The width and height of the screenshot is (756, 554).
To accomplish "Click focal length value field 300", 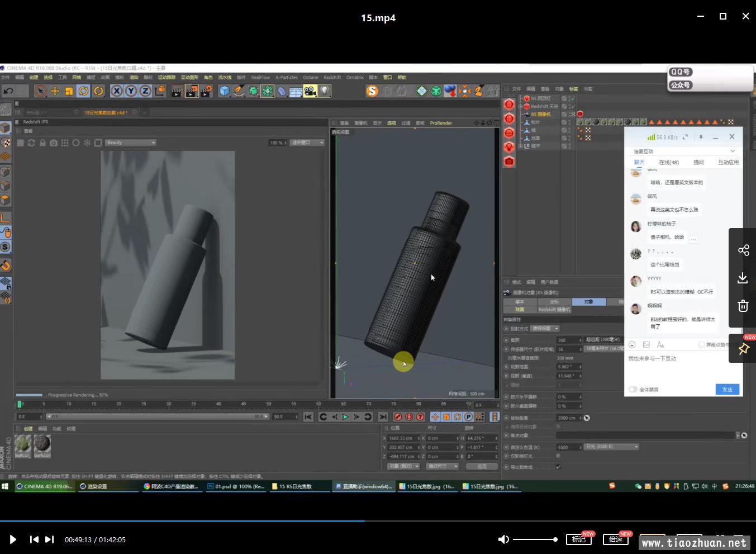I will point(569,340).
